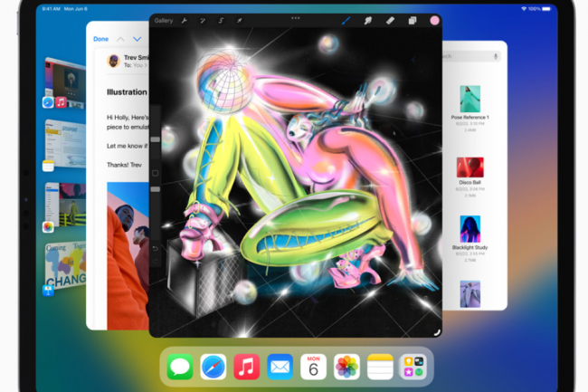Open Messages from the dock
Viewport: 588px width, 392px height.
coord(180,367)
